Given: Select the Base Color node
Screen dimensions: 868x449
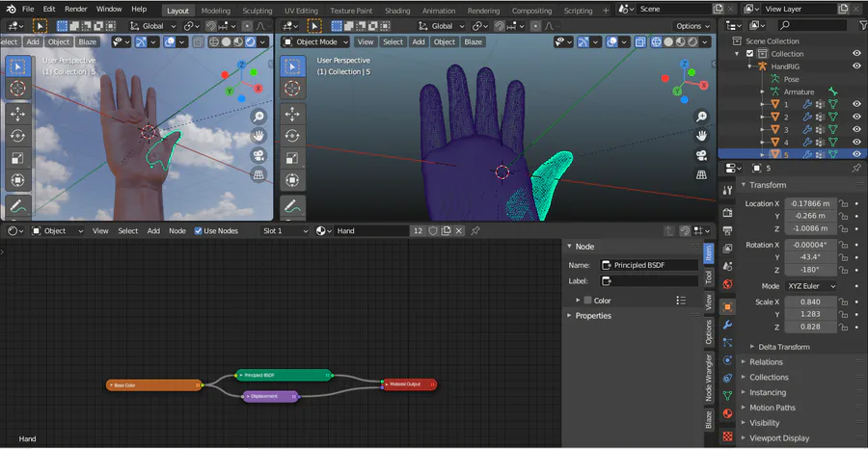Looking at the screenshot, I should point(154,384).
